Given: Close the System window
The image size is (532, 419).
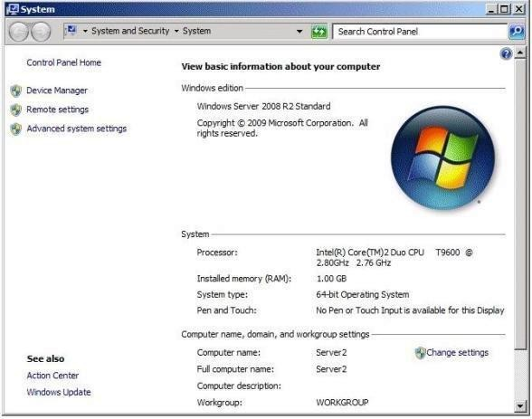Looking at the screenshot, I should coord(518,9).
